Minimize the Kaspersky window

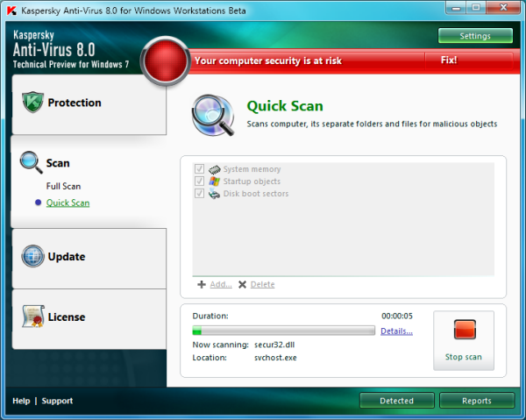[456, 8]
